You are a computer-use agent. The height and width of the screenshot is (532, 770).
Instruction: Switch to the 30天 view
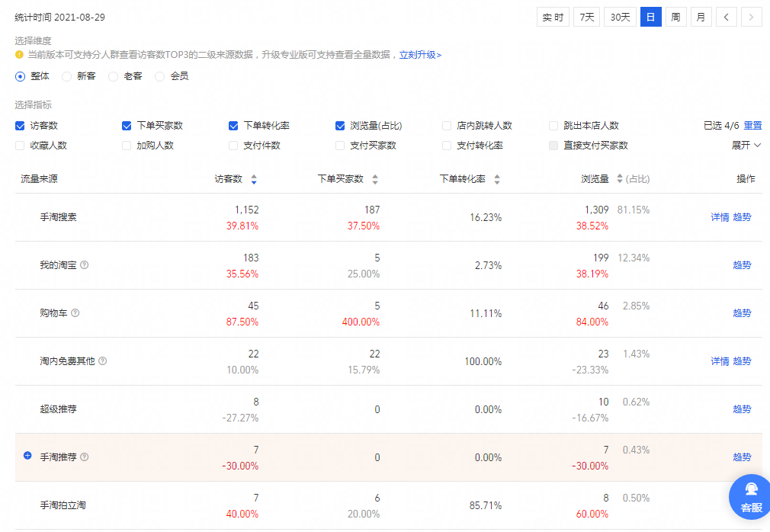(x=620, y=16)
